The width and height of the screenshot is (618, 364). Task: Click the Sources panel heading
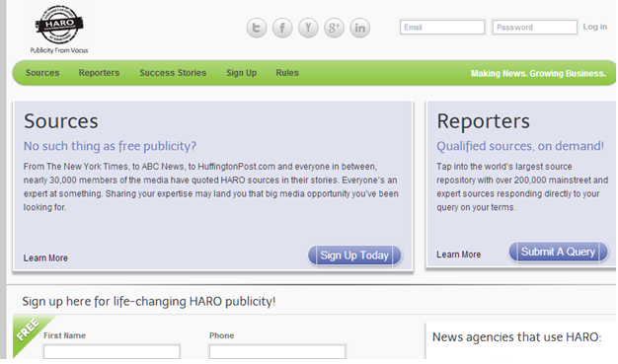tap(60, 121)
